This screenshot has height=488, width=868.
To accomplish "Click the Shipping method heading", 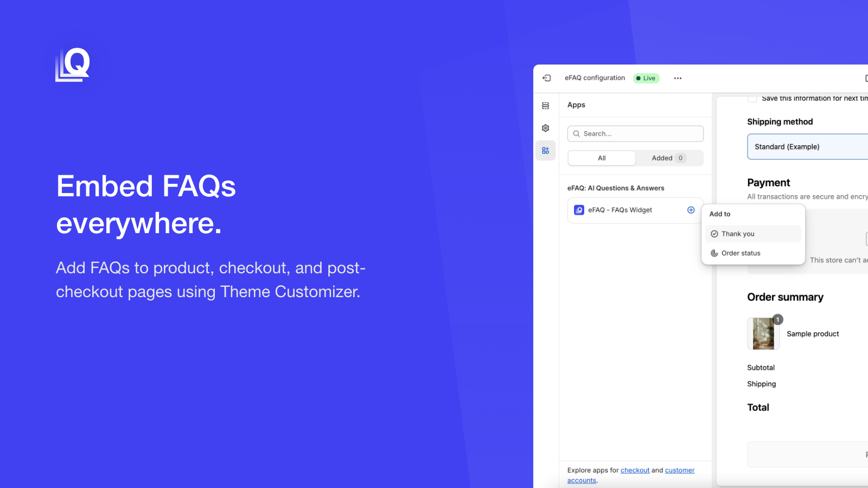I will [780, 122].
